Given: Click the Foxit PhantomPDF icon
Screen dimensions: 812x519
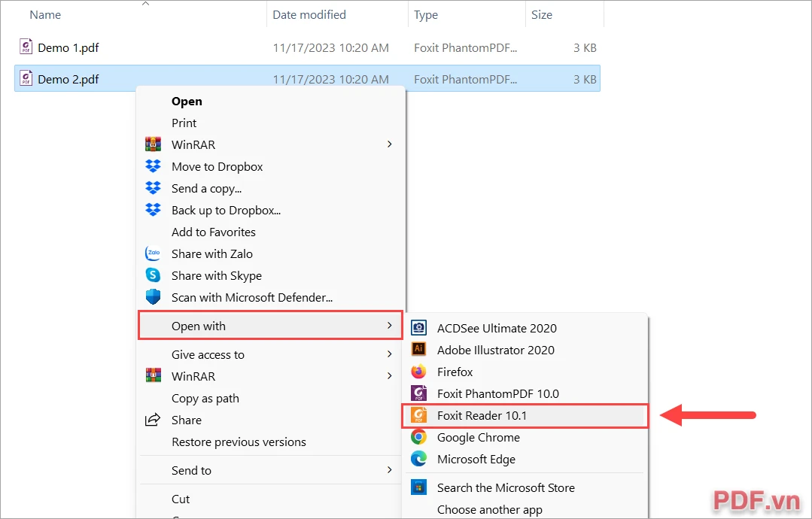Looking at the screenshot, I should (418, 393).
